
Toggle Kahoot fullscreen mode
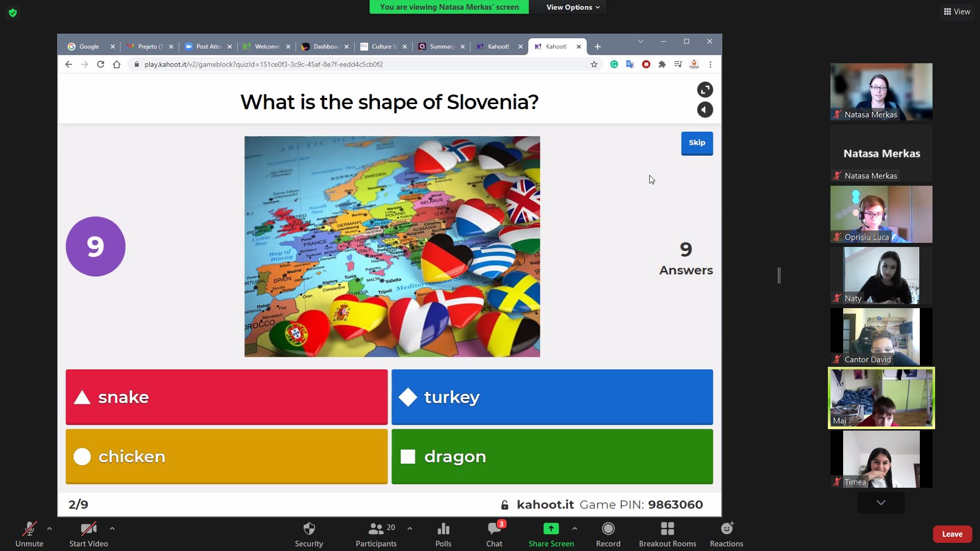tap(705, 90)
